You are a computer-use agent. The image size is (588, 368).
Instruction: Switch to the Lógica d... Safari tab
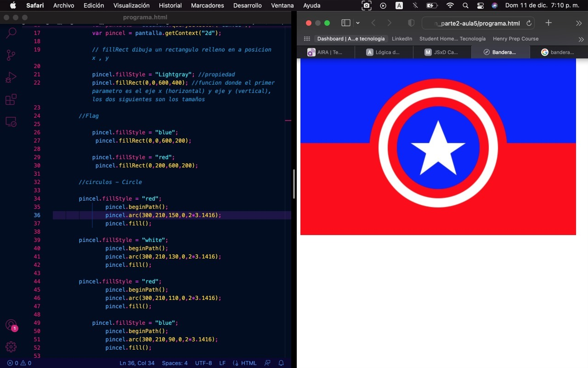point(384,52)
